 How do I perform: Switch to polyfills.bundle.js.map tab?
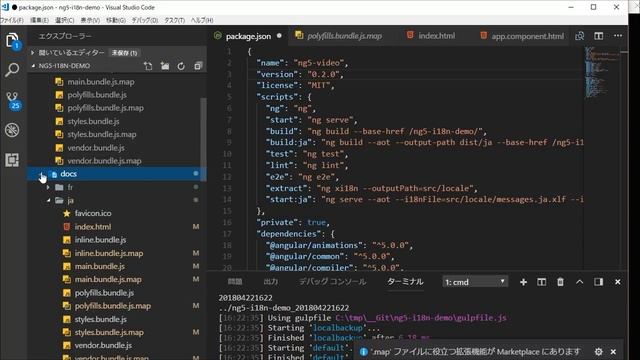(x=344, y=36)
